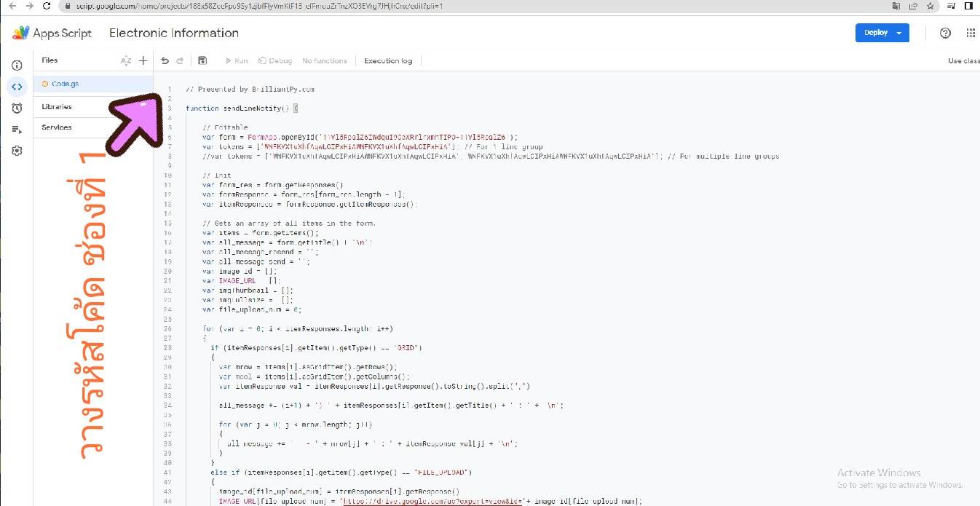
Task: Click the Redo arrow in toolbar
Action: [x=180, y=61]
